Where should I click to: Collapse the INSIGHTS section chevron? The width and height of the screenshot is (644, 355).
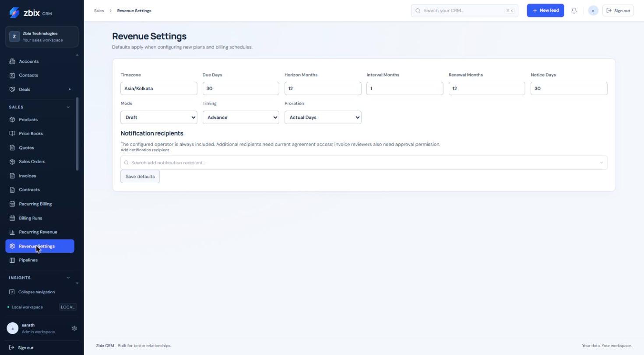(x=68, y=278)
